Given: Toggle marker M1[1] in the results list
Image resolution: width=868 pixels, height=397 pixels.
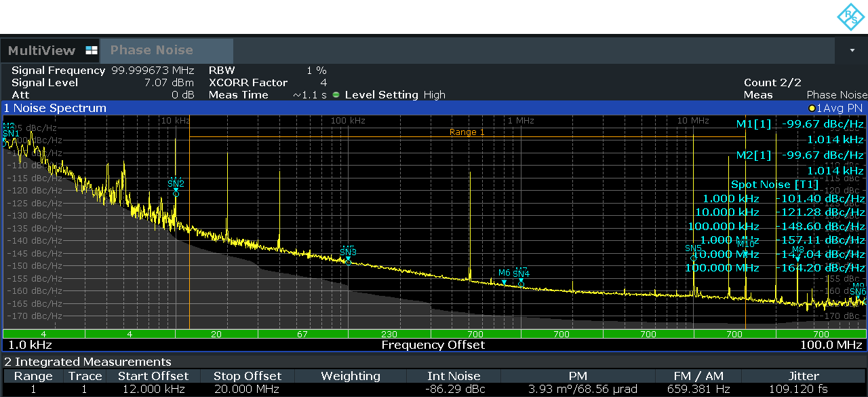Looking at the screenshot, I should 755,124.
